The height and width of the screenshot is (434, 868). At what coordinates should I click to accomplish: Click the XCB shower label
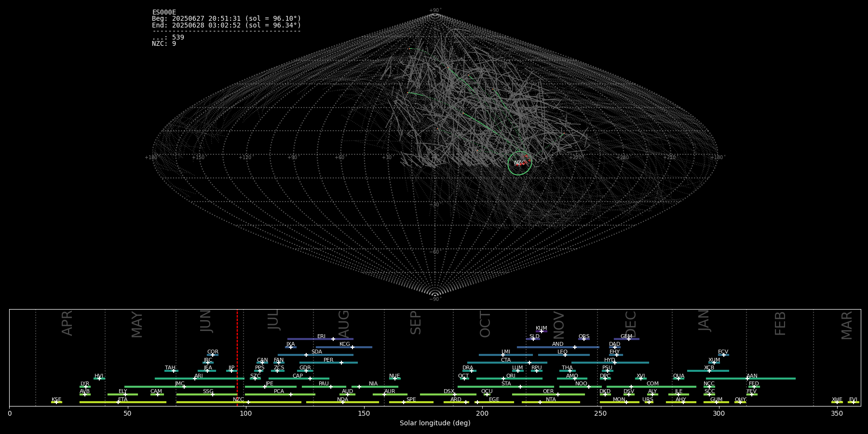click(x=709, y=368)
